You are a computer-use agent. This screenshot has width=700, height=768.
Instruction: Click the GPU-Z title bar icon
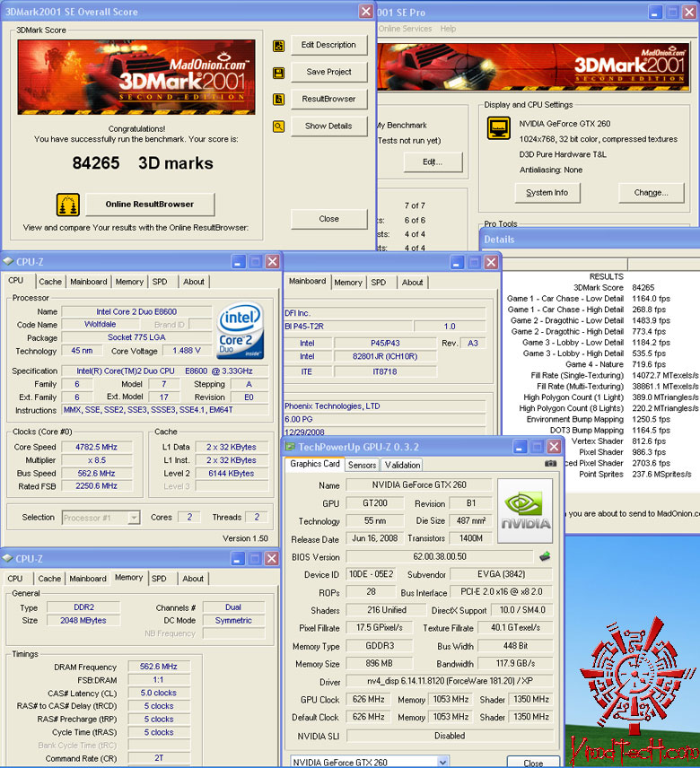[291, 447]
